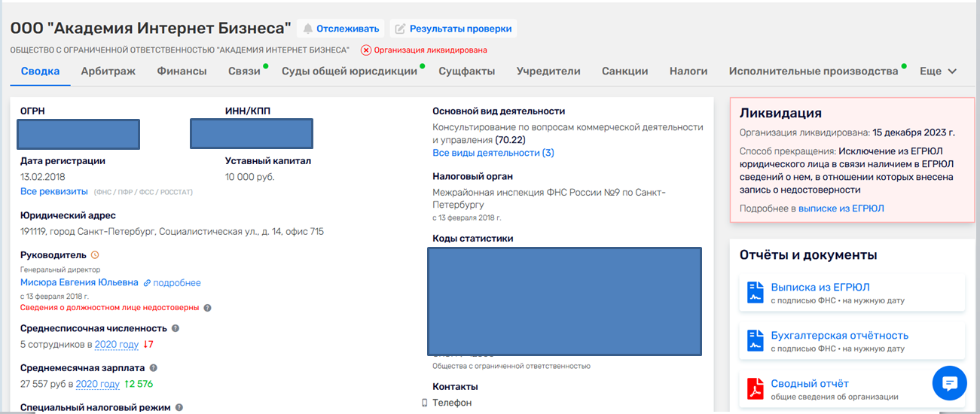Viewport: 980px width, 414px height.
Task: Click the liquidation date 15 декабря 2023 г.
Action: pyautogui.click(x=914, y=132)
